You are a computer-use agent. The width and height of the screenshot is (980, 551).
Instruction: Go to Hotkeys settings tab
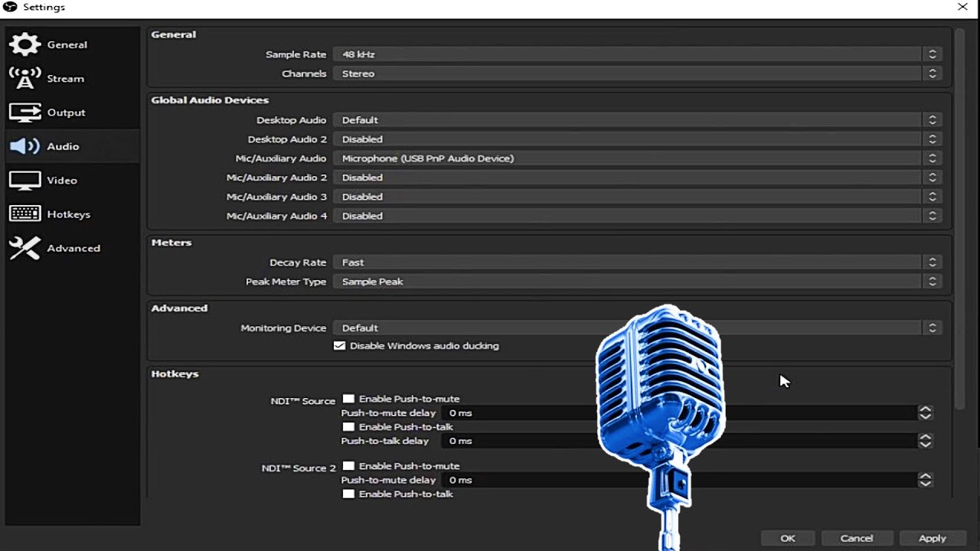73,214
